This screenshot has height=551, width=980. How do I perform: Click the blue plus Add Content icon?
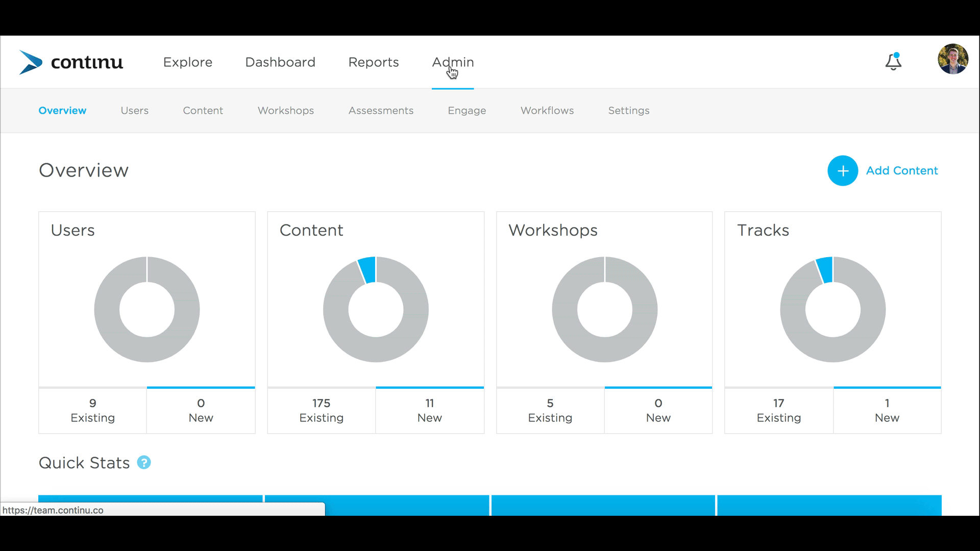click(843, 170)
